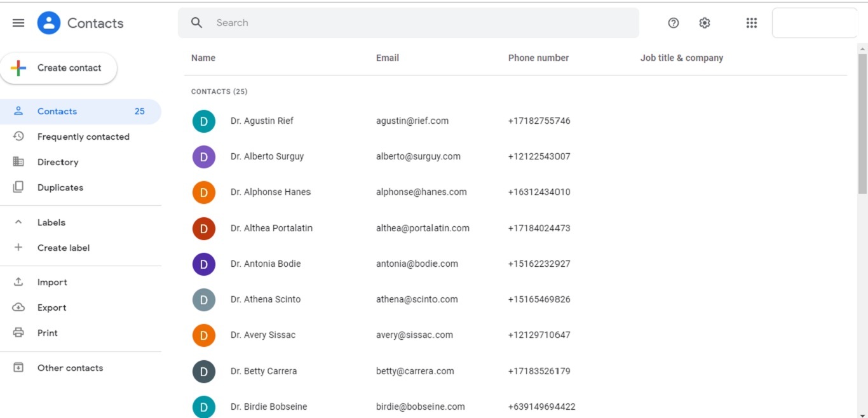
Task: Click the Phone number column header
Action: (539, 58)
